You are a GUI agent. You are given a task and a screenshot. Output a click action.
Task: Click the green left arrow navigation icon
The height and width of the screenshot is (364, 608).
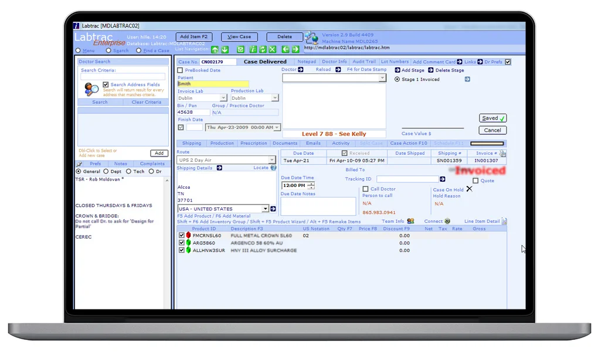(286, 49)
